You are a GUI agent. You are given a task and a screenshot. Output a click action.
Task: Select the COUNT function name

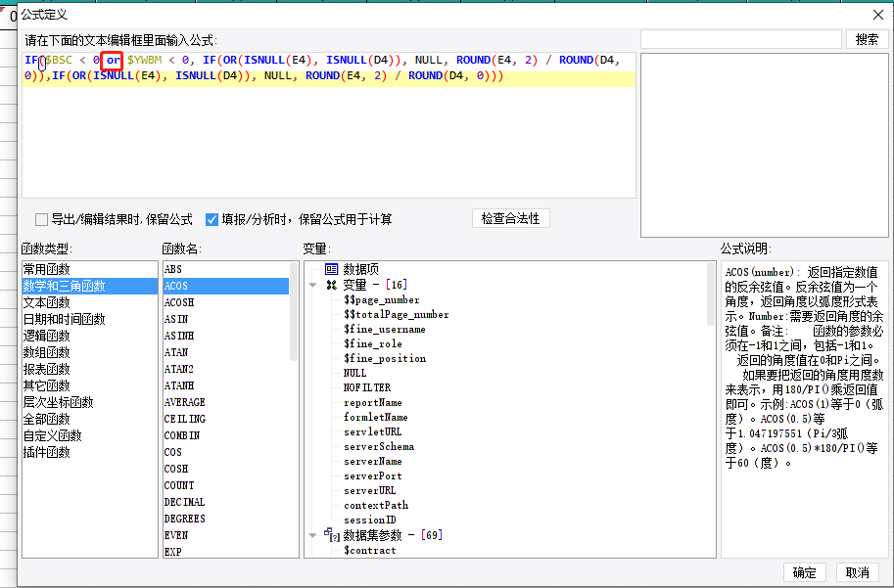pyautogui.click(x=179, y=485)
